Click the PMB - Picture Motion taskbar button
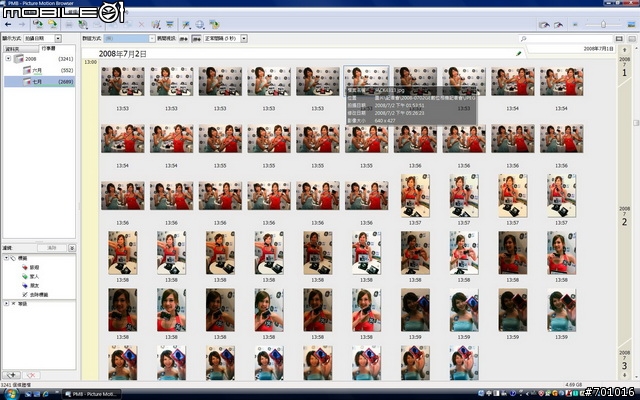Image resolution: width=640 pixels, height=400 pixels. tap(92, 394)
